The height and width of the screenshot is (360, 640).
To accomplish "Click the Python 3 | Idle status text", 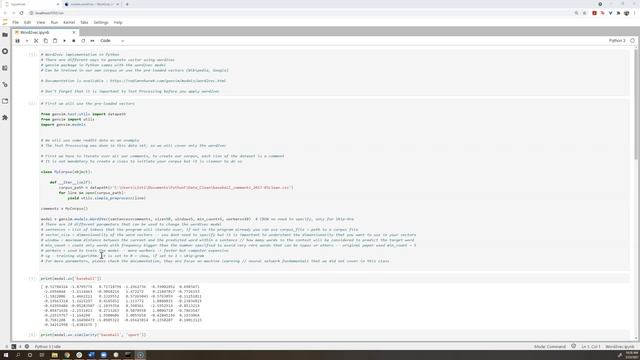I will (48, 347).
